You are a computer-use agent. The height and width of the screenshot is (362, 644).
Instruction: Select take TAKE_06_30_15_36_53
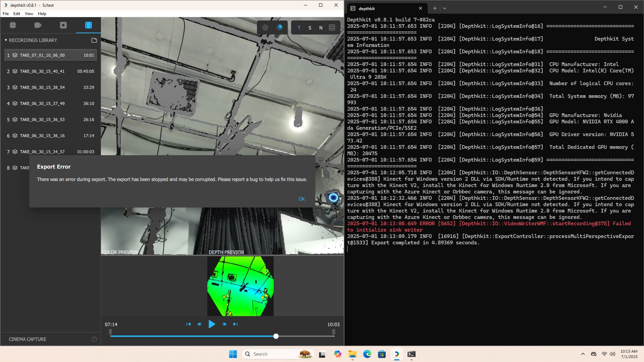click(51, 120)
